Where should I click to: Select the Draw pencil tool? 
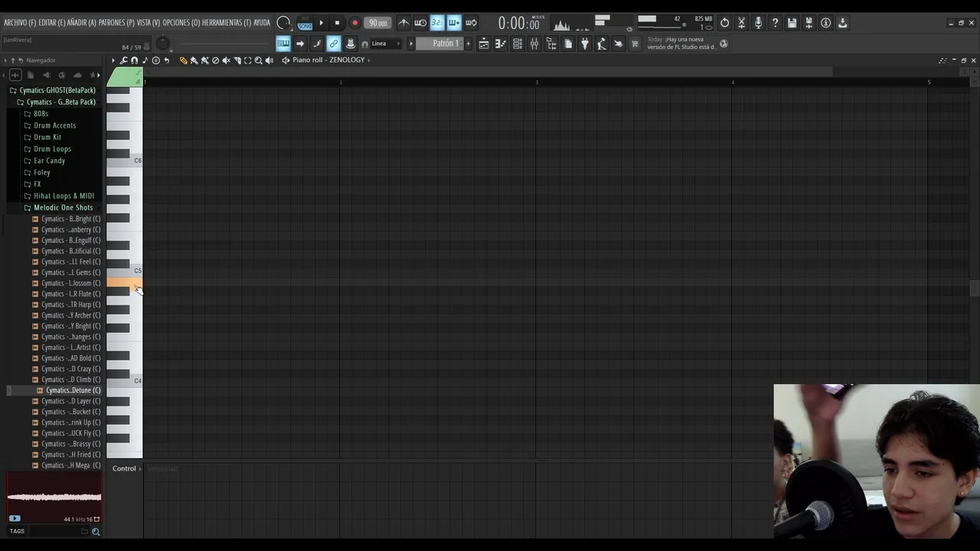(x=183, y=60)
